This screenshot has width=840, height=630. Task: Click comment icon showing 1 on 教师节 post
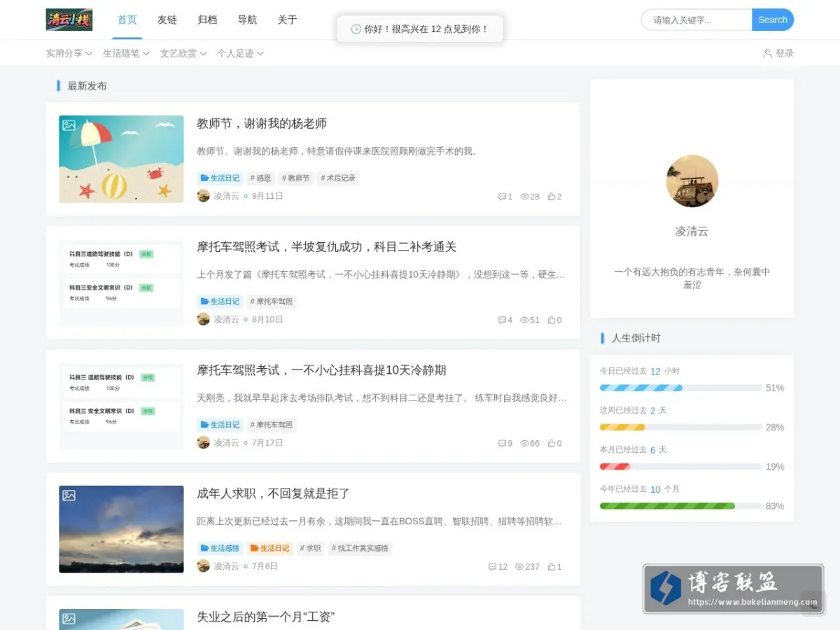502,197
